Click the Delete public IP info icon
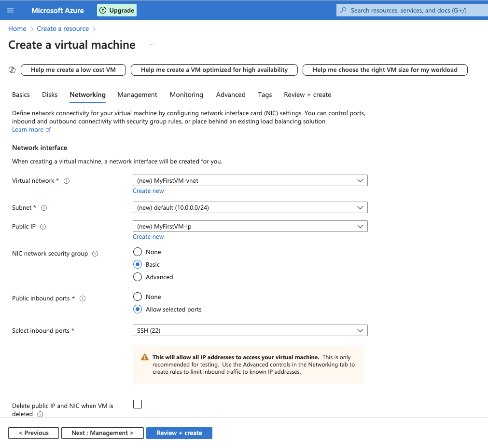 (x=40, y=414)
